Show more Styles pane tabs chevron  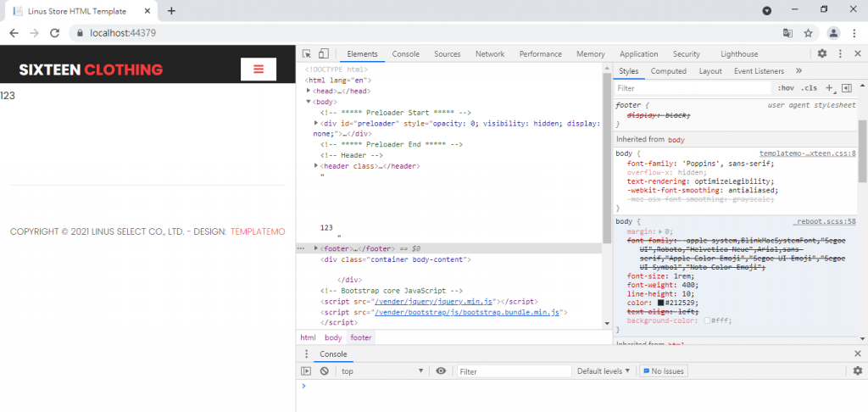point(798,71)
